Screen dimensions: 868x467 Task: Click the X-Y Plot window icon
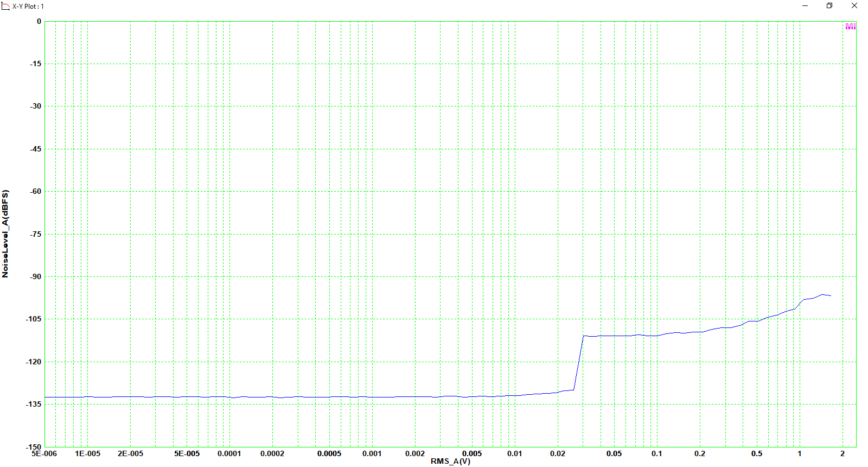point(5,6)
